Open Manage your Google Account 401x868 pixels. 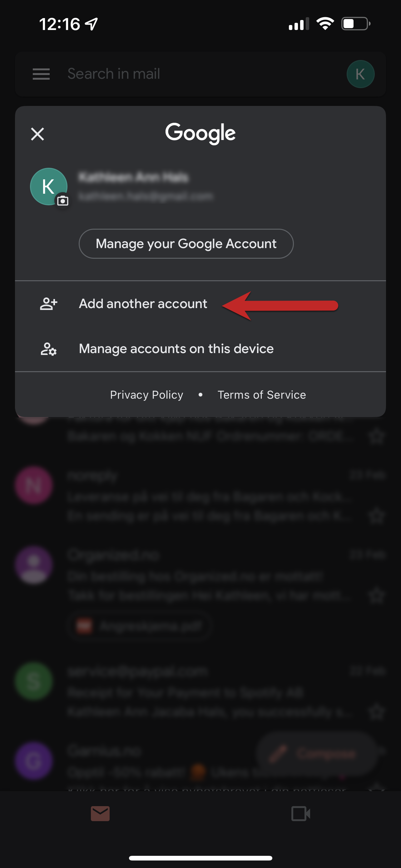click(186, 243)
